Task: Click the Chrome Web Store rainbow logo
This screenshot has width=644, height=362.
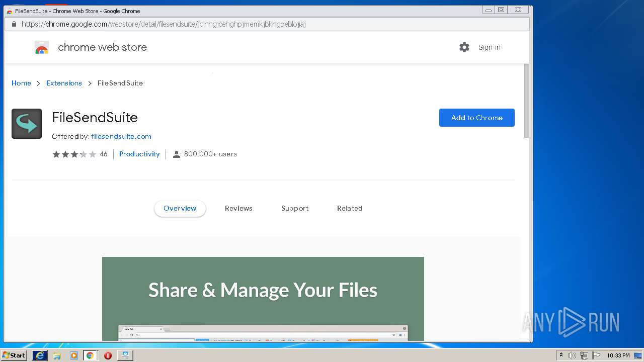Action: tap(42, 47)
